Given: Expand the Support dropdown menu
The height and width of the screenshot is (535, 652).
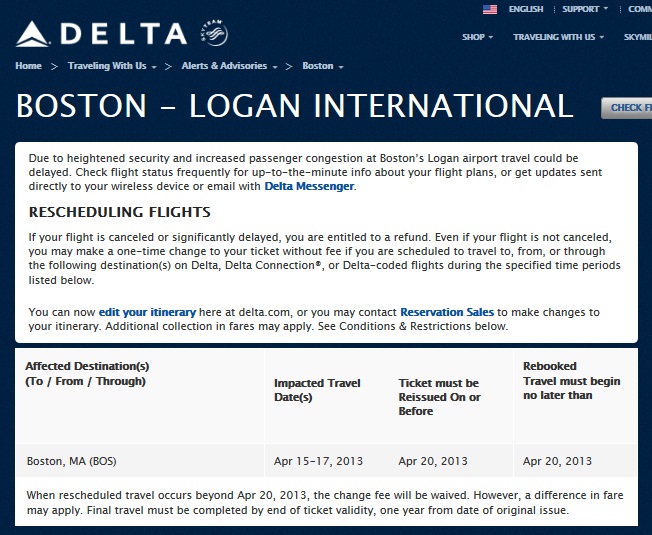Looking at the screenshot, I should click(585, 9).
